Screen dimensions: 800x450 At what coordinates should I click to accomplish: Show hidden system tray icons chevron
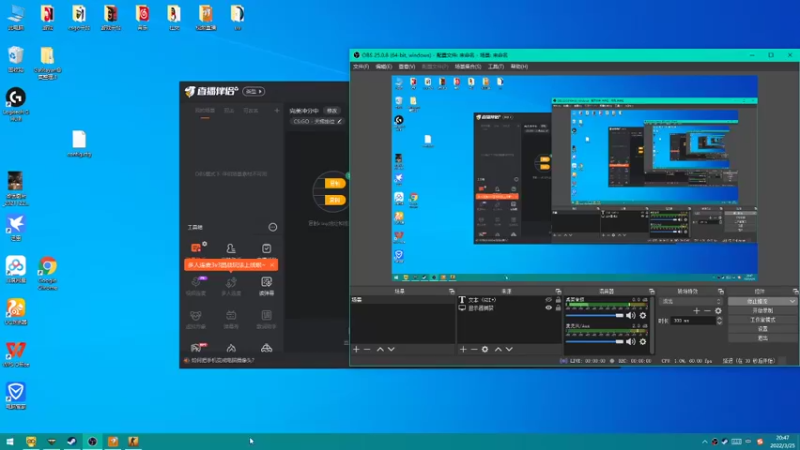705,442
